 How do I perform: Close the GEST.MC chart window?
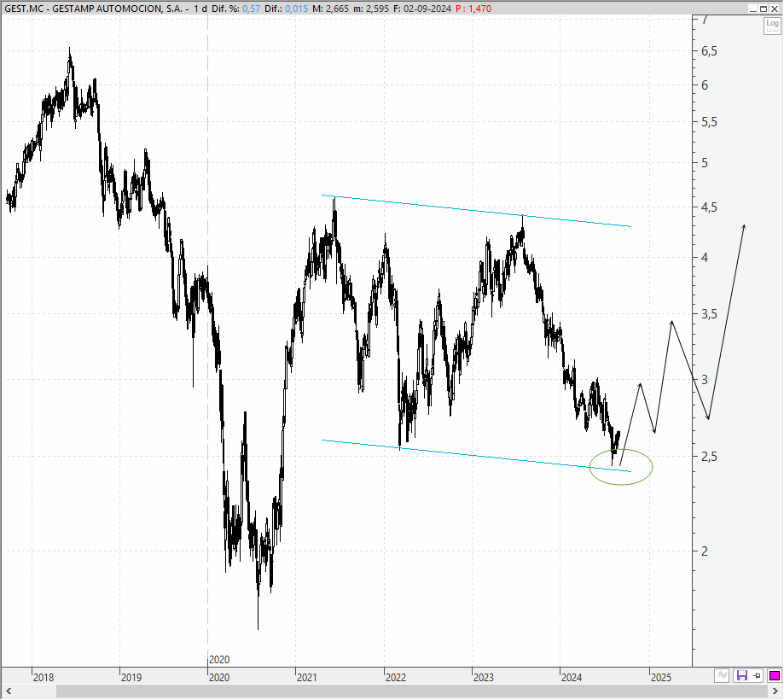[x=775, y=9]
